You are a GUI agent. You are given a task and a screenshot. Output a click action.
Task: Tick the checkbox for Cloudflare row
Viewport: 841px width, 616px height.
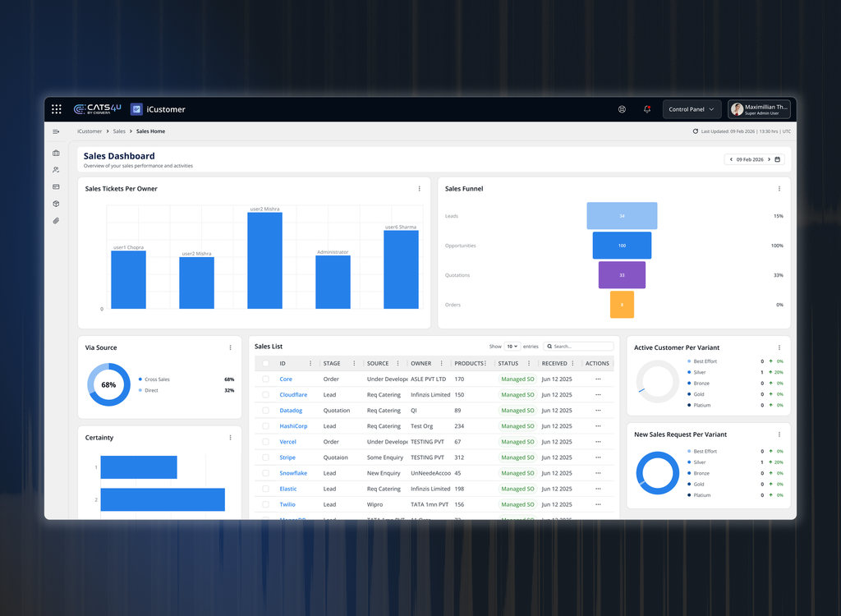coord(265,395)
